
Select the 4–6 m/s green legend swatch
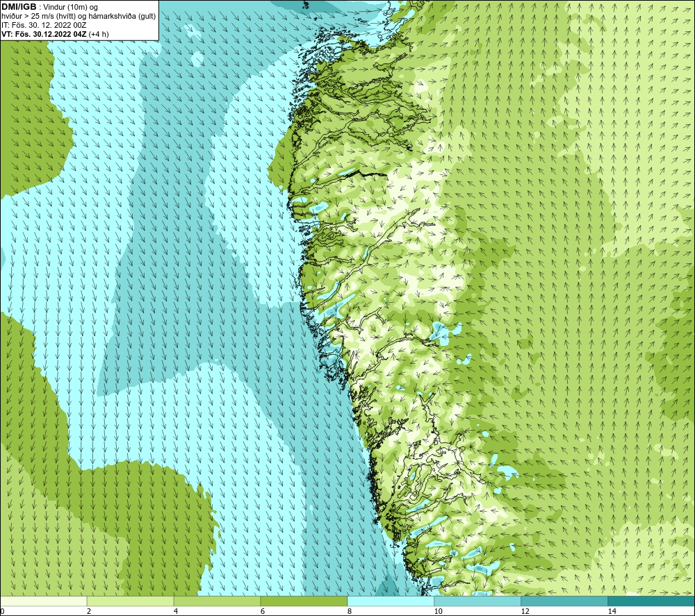pos(217,601)
